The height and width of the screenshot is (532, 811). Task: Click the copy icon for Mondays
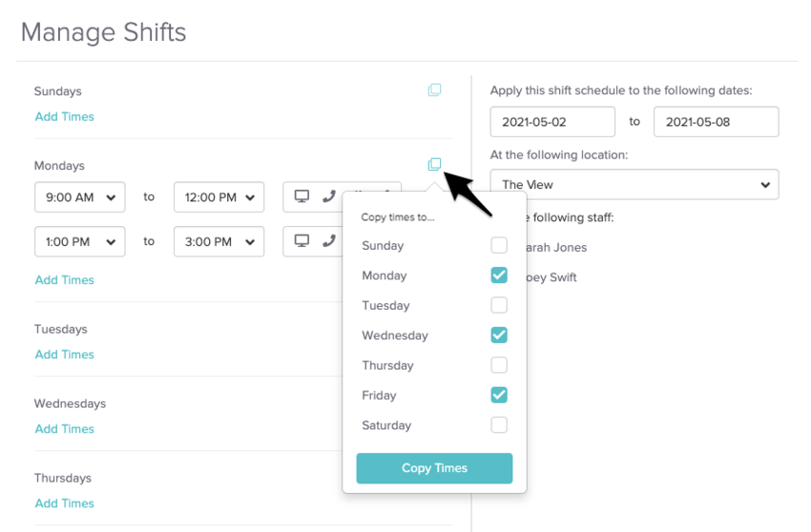(434, 165)
